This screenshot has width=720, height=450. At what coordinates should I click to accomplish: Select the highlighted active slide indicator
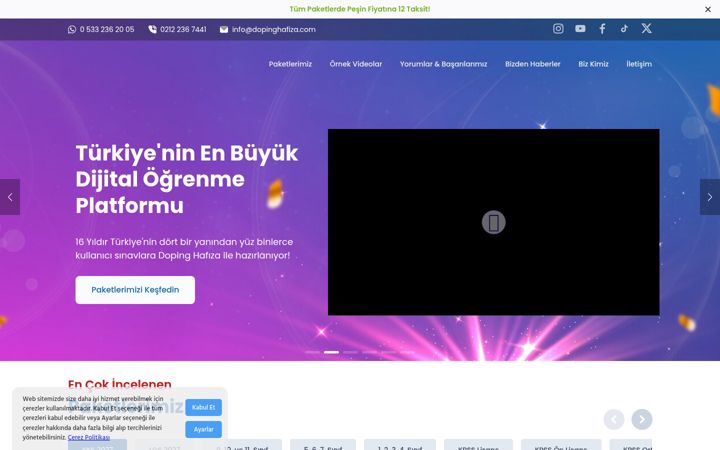coord(331,352)
